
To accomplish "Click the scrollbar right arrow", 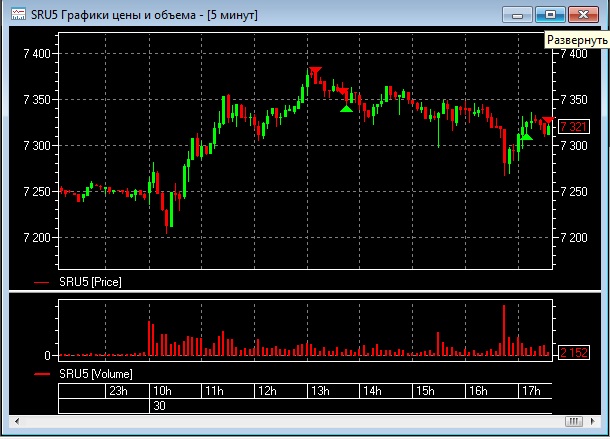I will (592, 421).
